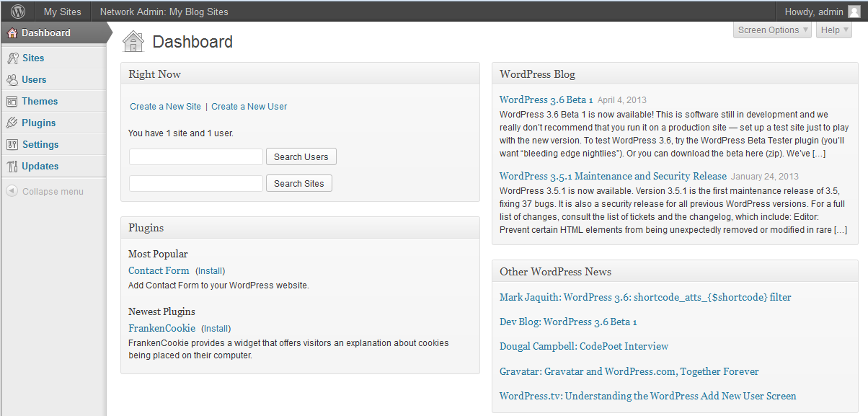Viewport: 868px width, 416px height.
Task: Click the "You have 1 site and 1 user." text
Action: pyautogui.click(x=181, y=133)
